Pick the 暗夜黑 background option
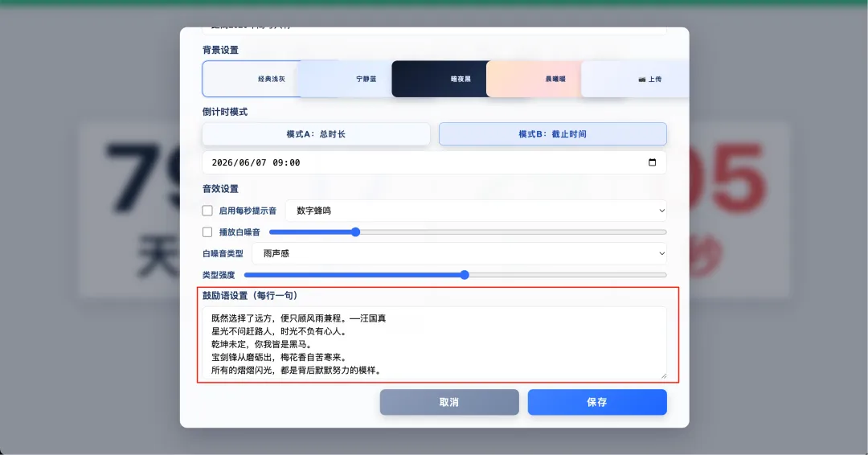 [x=440, y=79]
